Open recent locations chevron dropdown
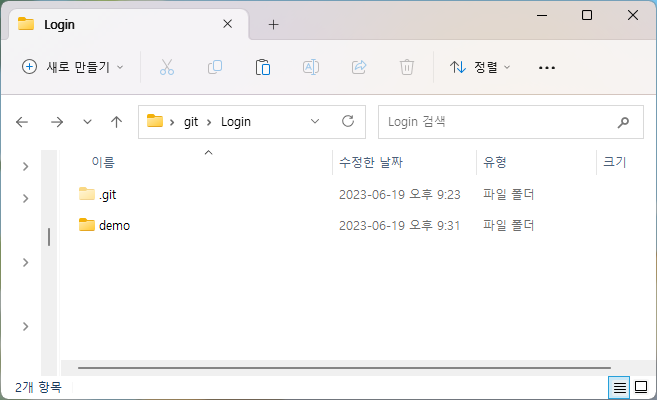657x400 pixels. (x=87, y=122)
